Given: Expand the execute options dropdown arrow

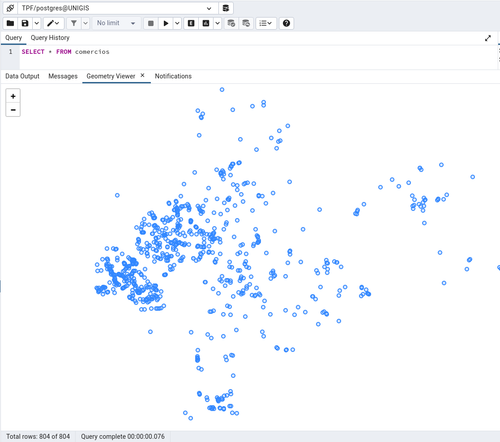Looking at the screenshot, I should 177,23.
